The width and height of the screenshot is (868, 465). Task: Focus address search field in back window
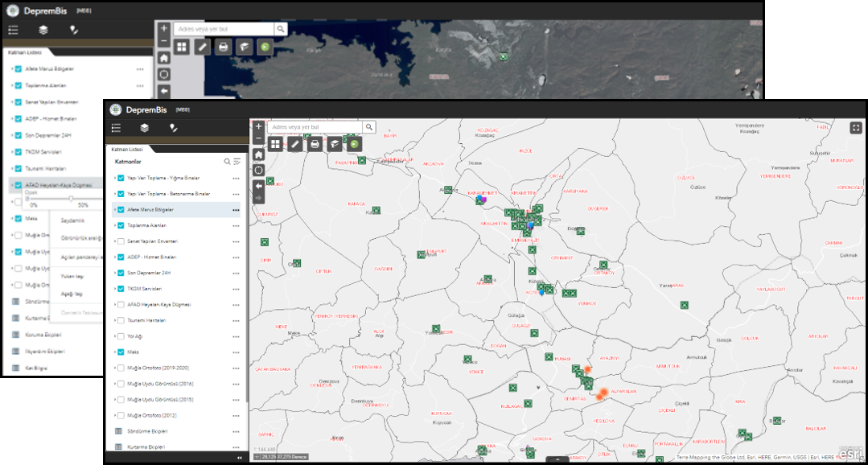224,29
